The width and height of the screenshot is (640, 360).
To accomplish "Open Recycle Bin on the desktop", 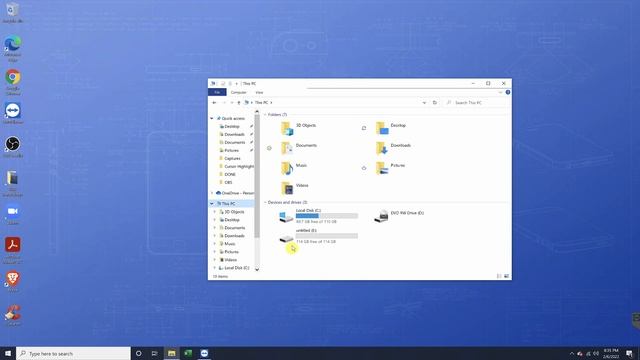I will pyautogui.click(x=12, y=13).
